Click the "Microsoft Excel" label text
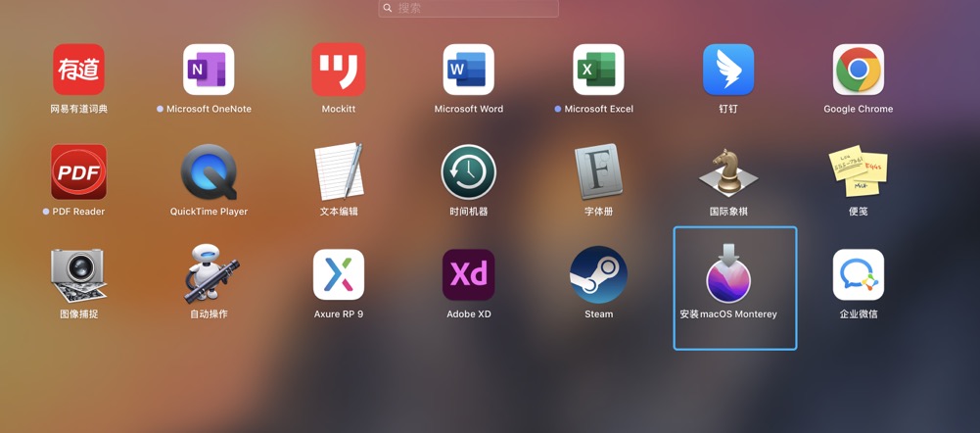980x433 pixels. (x=599, y=109)
